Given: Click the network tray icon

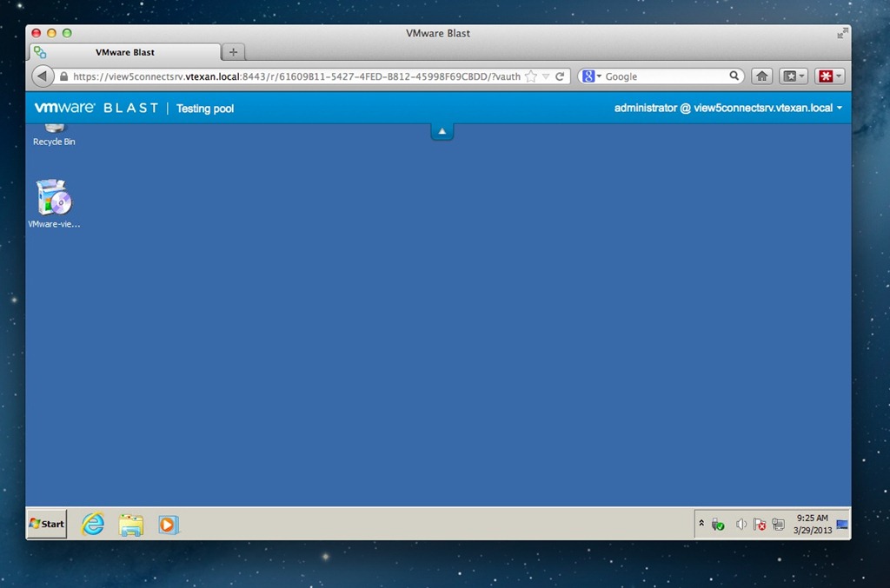Looking at the screenshot, I should [778, 525].
